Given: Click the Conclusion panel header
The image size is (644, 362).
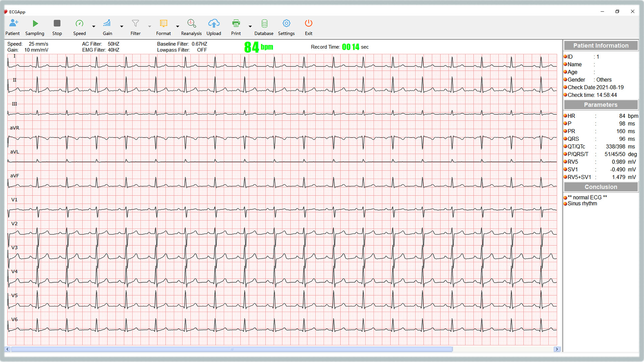Looking at the screenshot, I should 601,187.
